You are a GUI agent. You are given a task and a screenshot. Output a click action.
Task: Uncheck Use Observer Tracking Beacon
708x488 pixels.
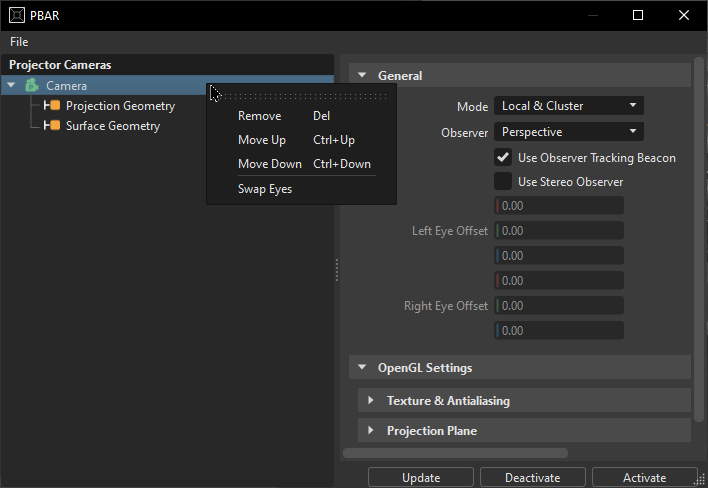[503, 158]
